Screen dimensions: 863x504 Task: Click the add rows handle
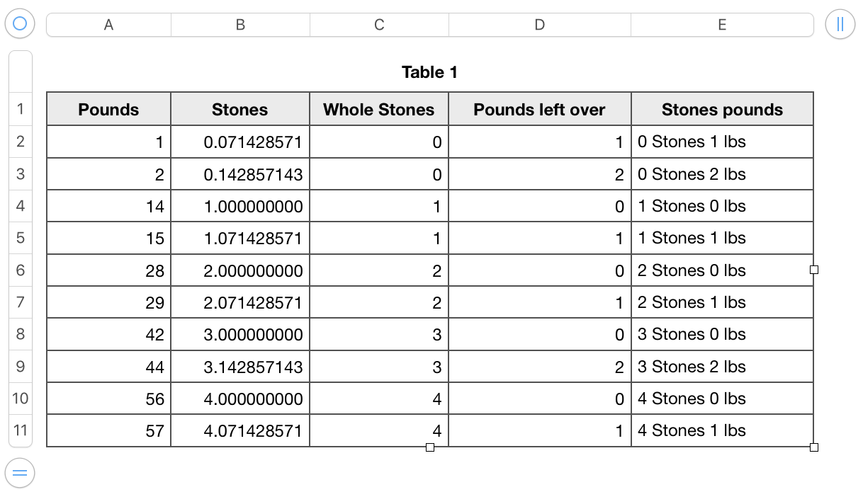click(x=20, y=472)
